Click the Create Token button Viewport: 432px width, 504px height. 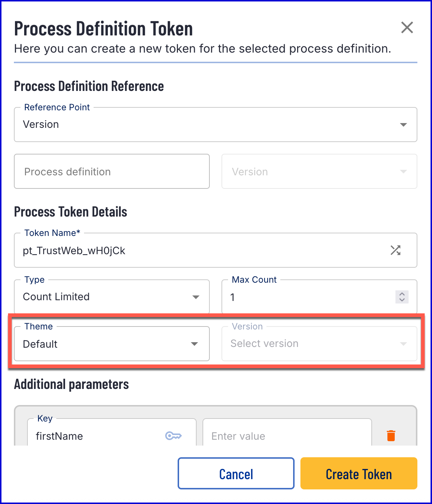pos(359,474)
